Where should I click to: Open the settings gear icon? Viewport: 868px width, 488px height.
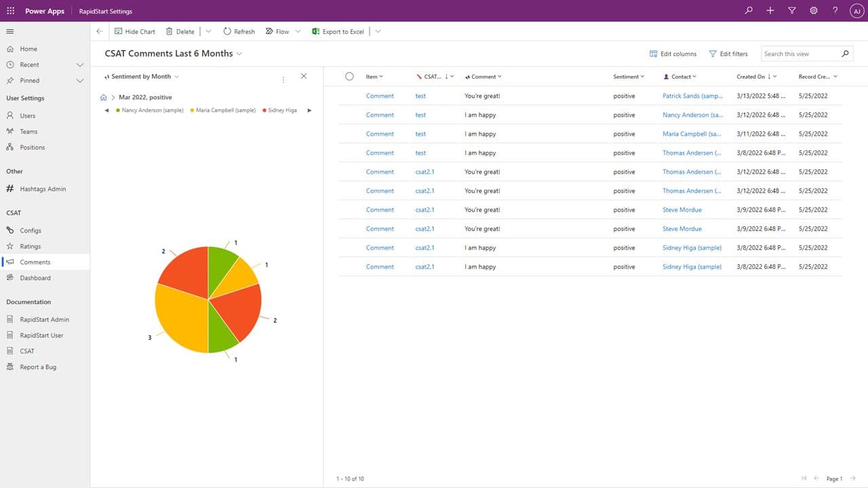coord(814,11)
